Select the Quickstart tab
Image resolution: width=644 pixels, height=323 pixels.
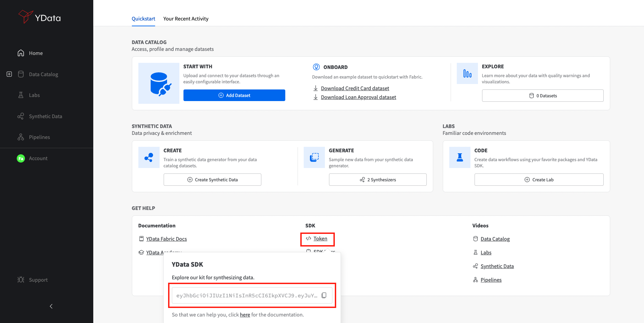click(x=143, y=19)
